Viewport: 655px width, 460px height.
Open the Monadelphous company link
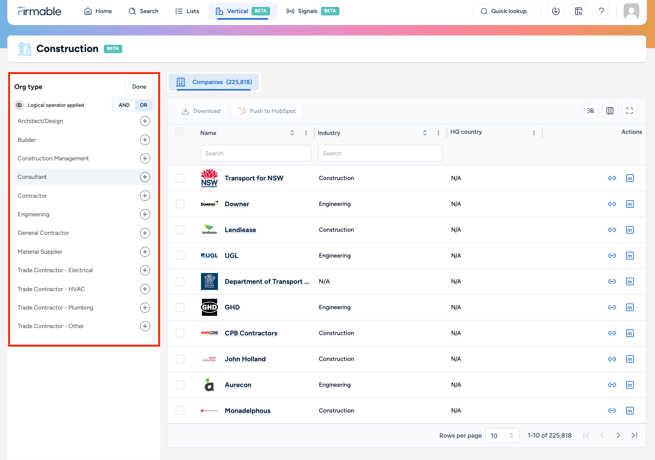pos(247,411)
